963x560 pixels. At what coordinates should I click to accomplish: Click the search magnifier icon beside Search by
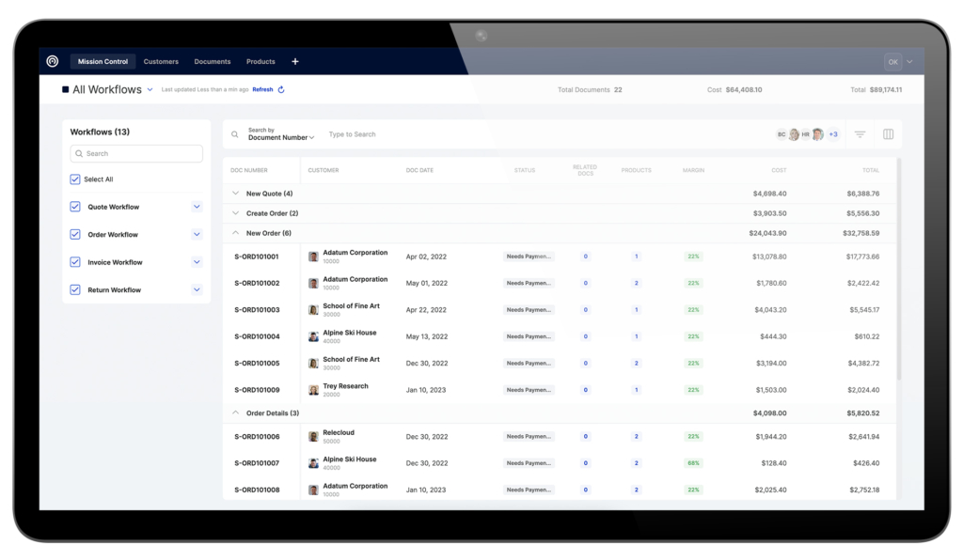(x=234, y=134)
